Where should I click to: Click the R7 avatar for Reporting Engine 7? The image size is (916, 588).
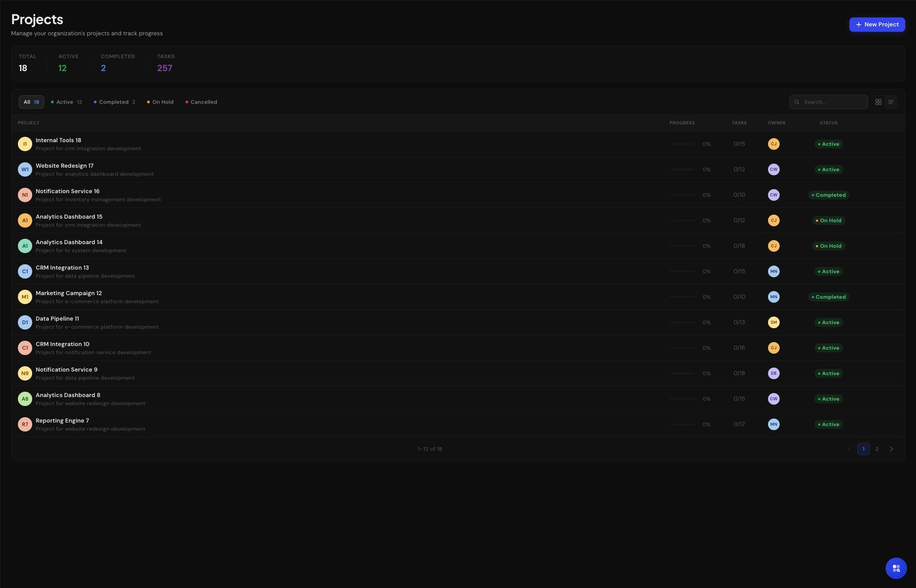pyautogui.click(x=25, y=424)
